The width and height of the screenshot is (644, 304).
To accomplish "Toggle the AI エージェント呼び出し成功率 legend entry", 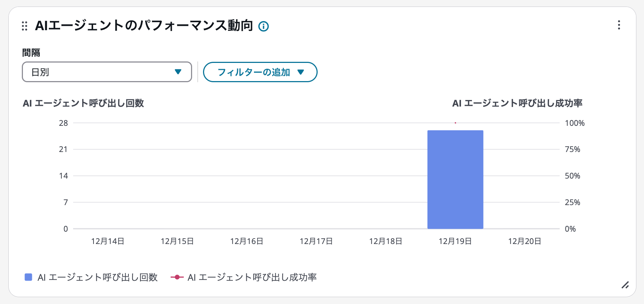I will [252, 277].
